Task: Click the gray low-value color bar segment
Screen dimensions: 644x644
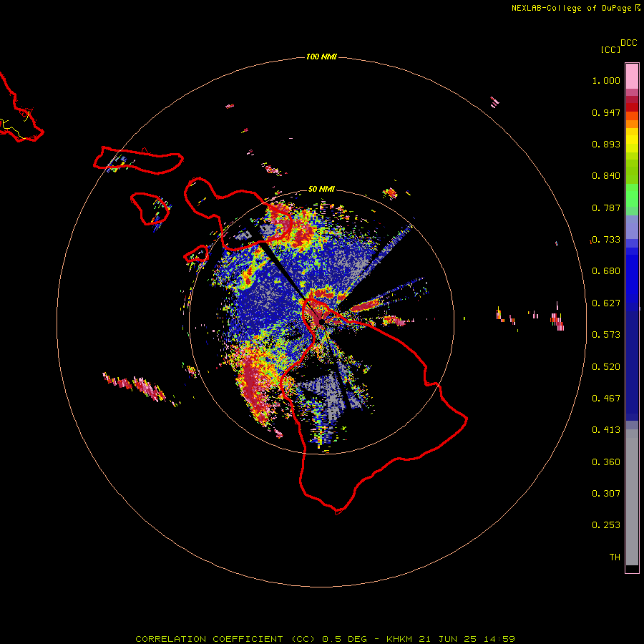Action: point(632,497)
